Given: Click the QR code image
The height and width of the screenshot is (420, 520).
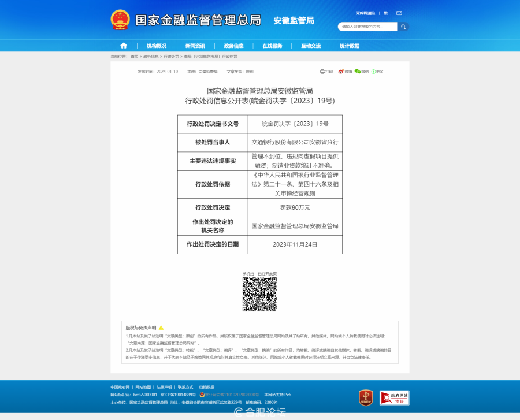Looking at the screenshot, I should coord(259,295).
